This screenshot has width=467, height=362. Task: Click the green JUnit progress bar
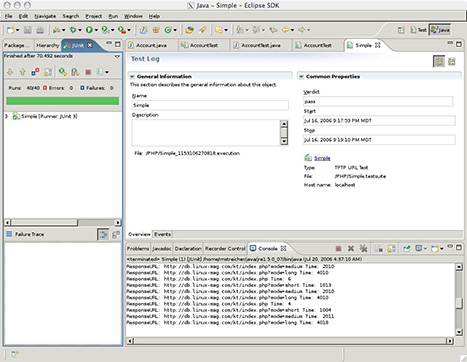coord(63,101)
